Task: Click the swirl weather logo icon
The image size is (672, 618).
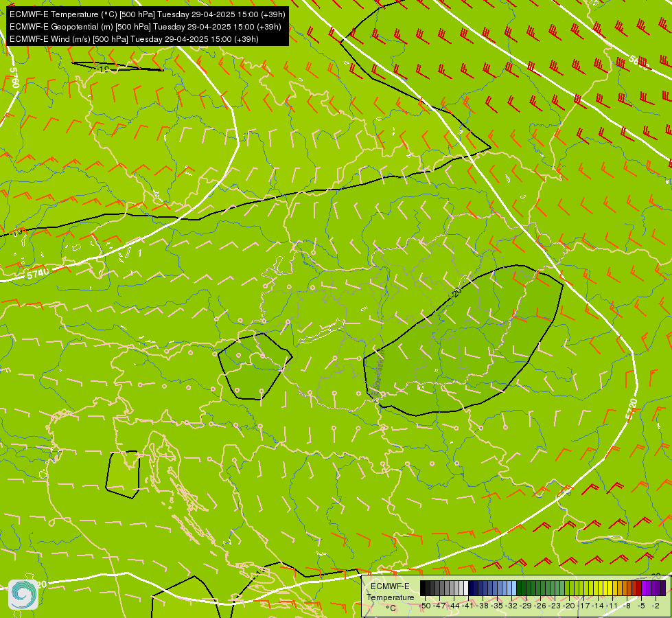Action: 23,595
